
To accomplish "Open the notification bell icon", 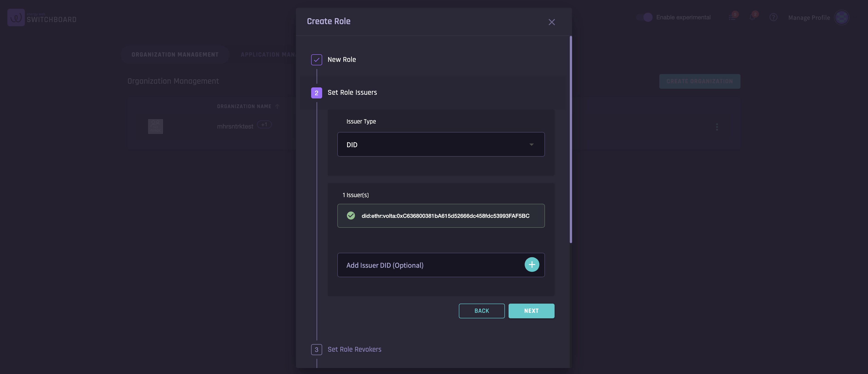I will click(752, 17).
